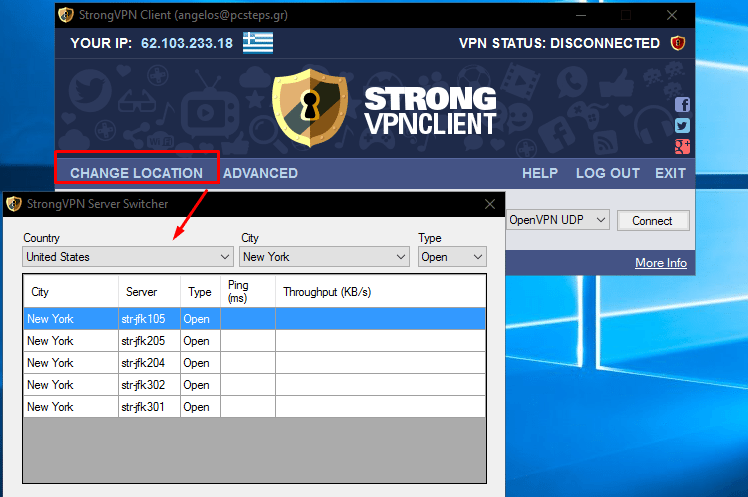Open the ADVANCED menu
This screenshot has height=497, width=748.
(x=260, y=173)
